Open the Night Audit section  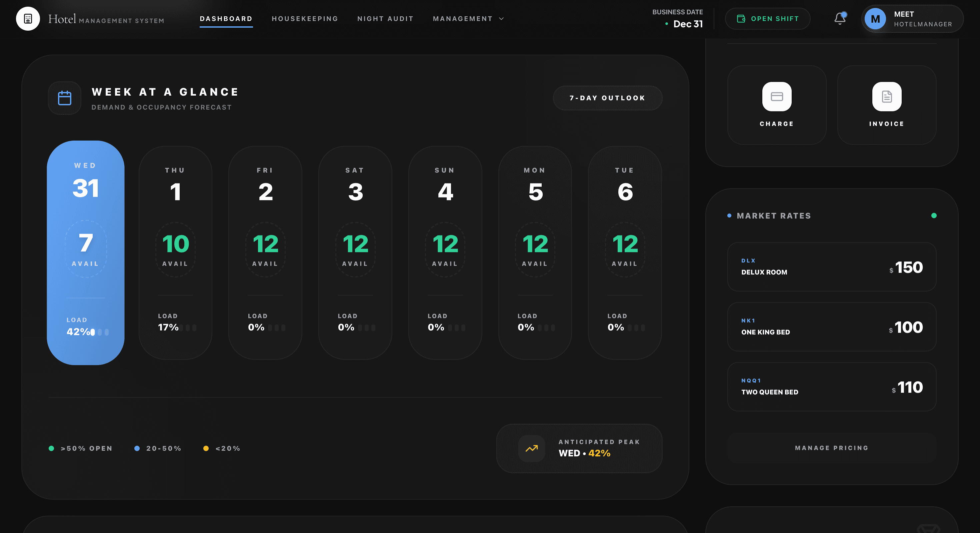click(x=385, y=18)
